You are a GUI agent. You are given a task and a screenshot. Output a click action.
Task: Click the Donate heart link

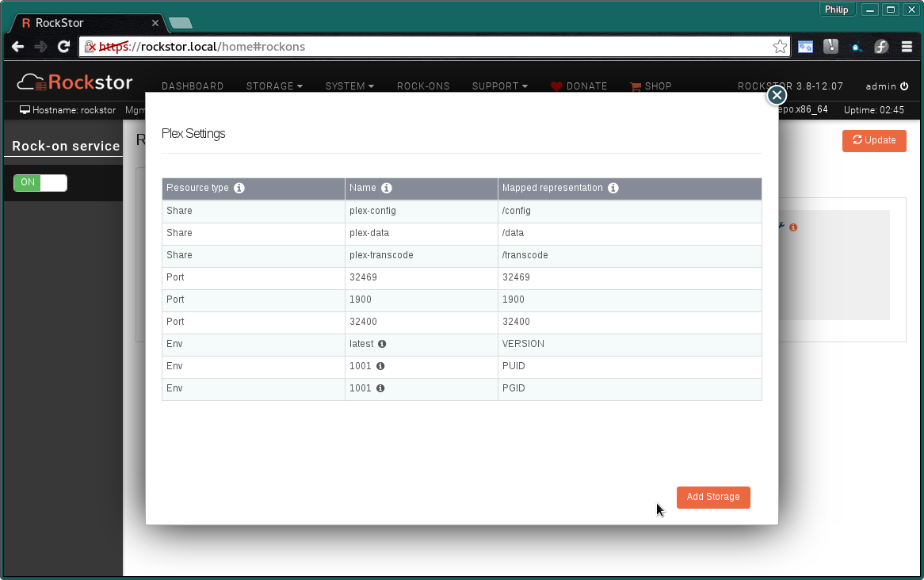pos(578,86)
